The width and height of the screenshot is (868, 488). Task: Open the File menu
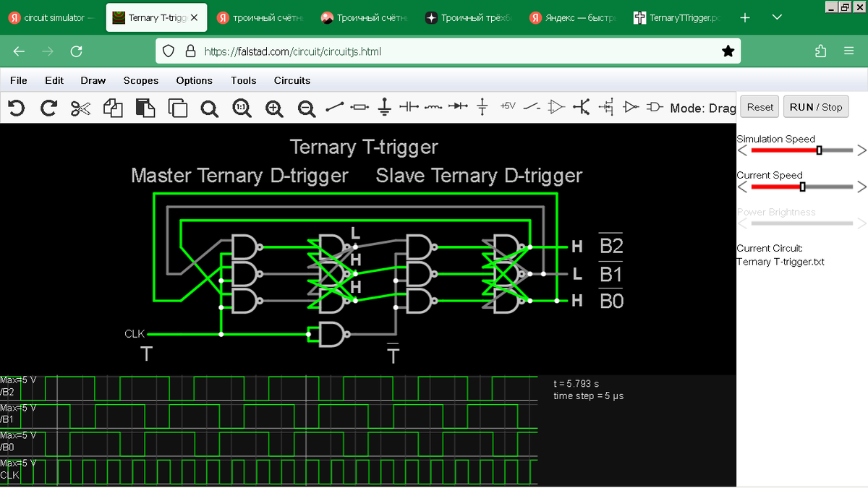coord(18,80)
